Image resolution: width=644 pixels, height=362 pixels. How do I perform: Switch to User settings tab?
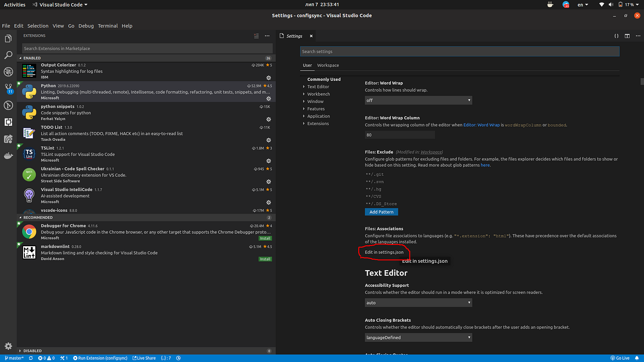[307, 65]
